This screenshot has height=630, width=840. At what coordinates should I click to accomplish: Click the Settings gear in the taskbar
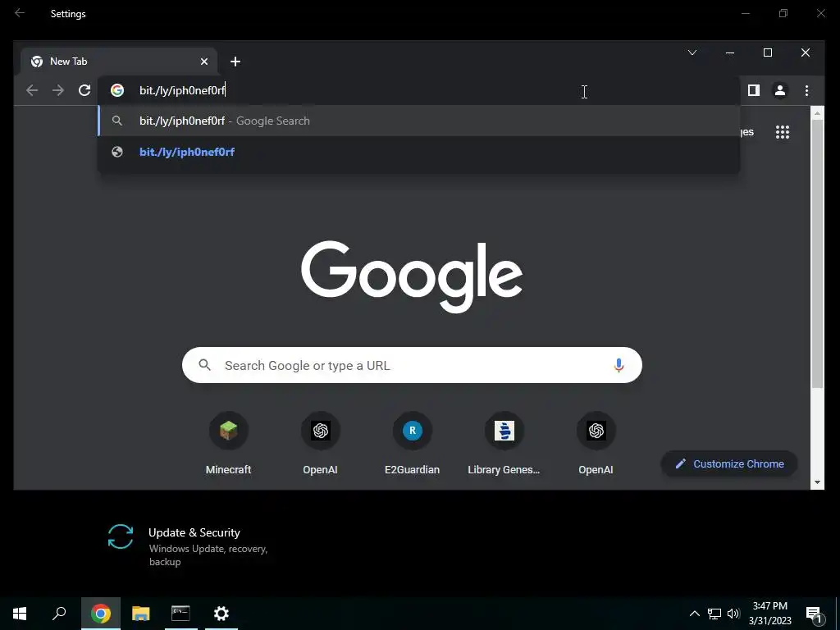[x=221, y=614]
